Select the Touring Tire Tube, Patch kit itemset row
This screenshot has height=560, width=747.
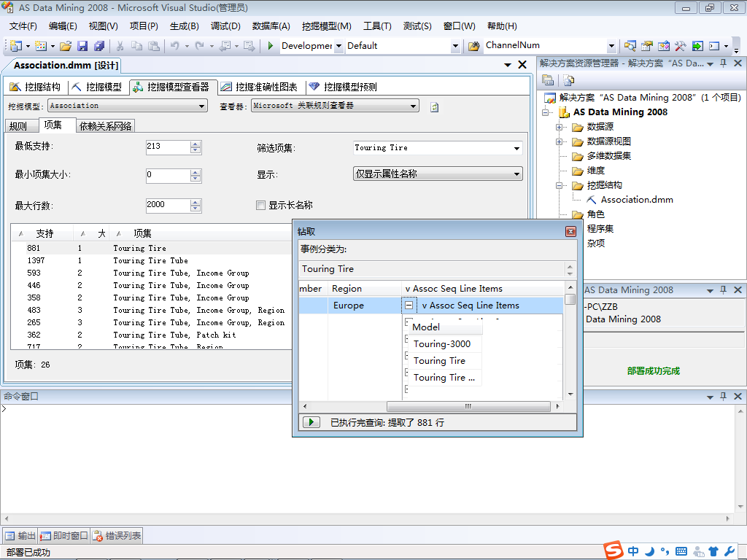click(174, 335)
